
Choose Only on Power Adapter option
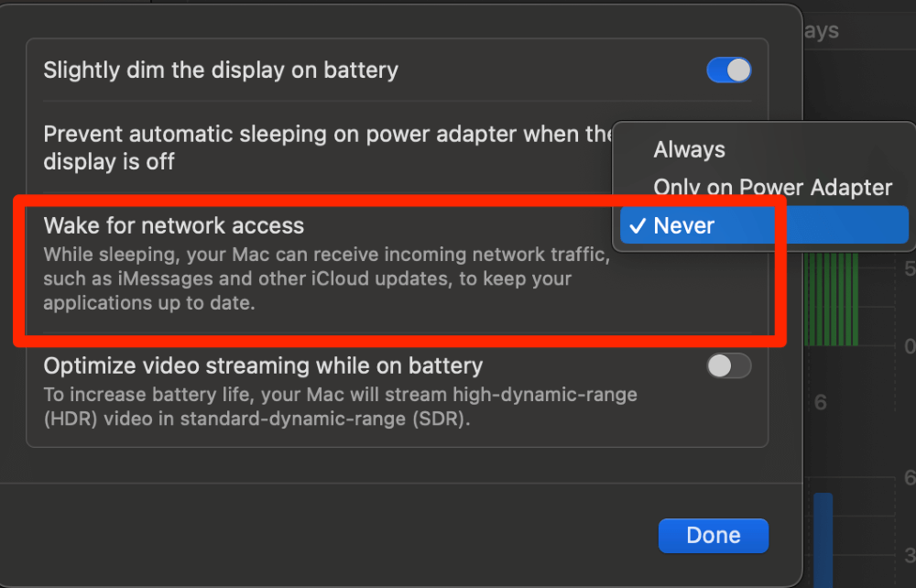tap(772, 188)
